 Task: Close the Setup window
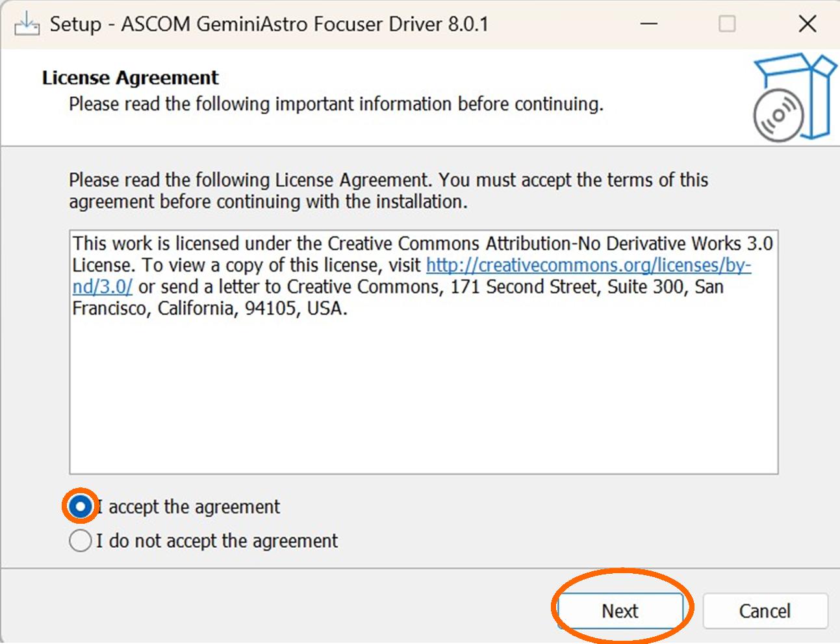[x=807, y=24]
